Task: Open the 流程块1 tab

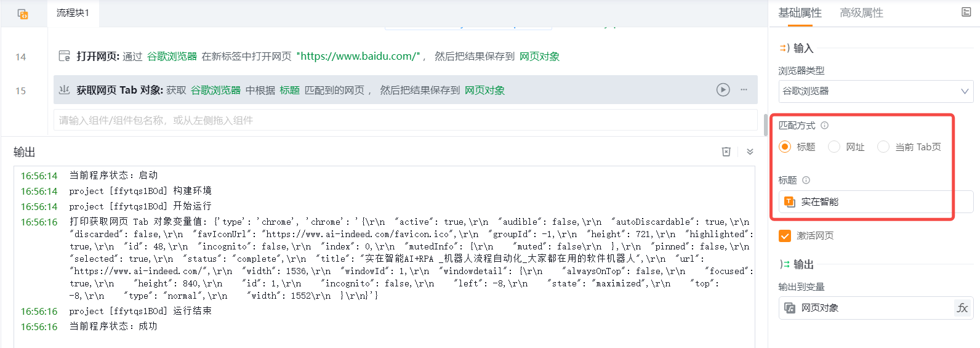Action: point(73,13)
